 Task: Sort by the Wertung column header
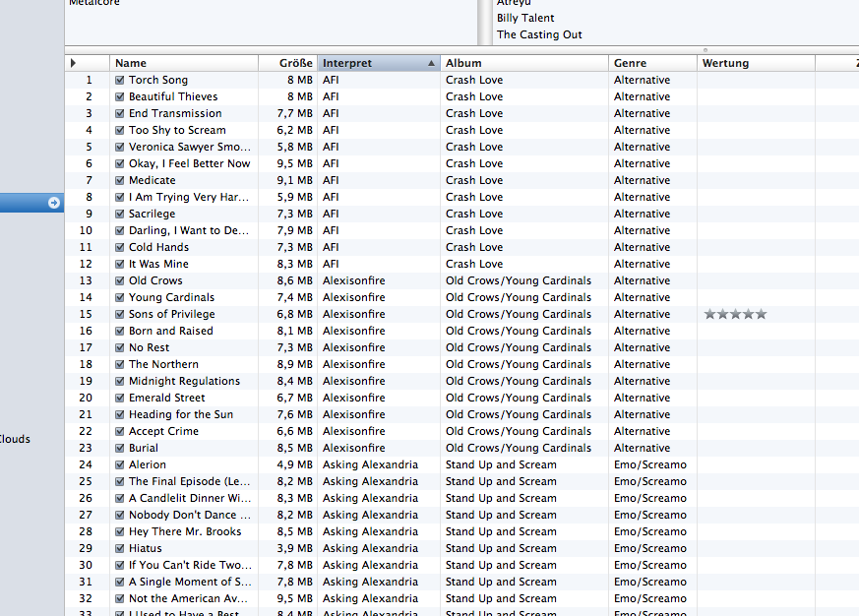[756, 63]
